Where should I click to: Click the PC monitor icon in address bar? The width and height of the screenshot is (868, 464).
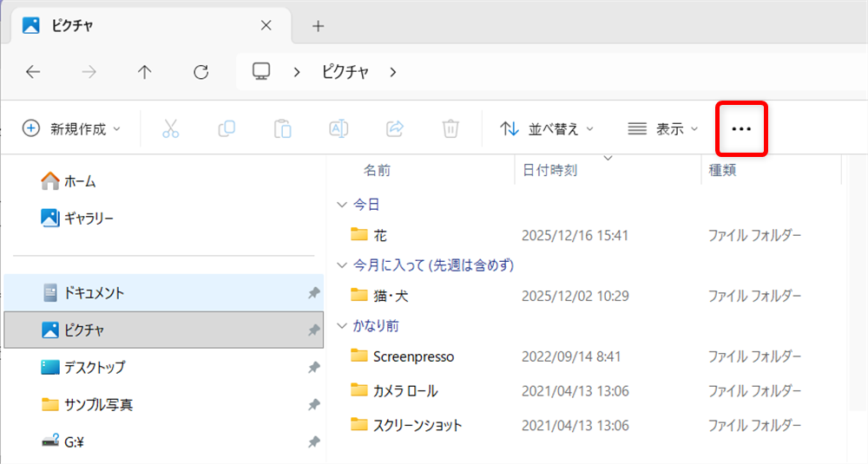tap(261, 71)
